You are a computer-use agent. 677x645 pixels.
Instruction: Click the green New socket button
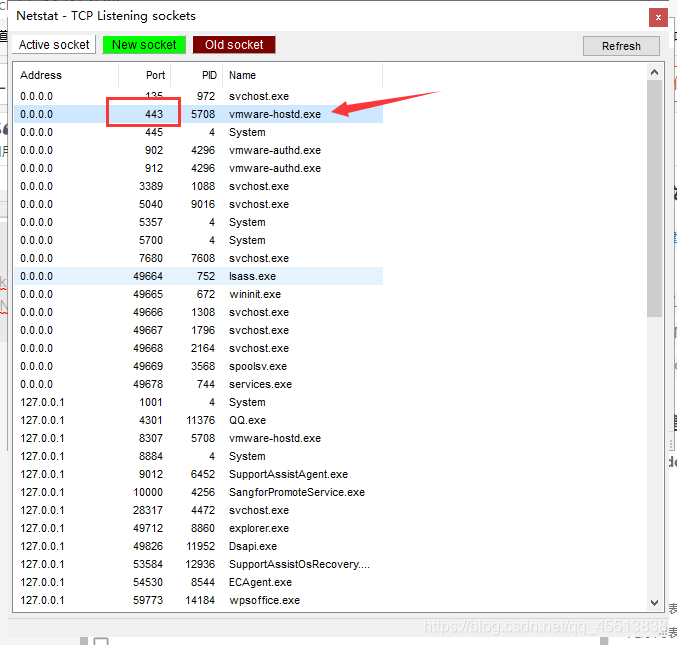point(144,44)
